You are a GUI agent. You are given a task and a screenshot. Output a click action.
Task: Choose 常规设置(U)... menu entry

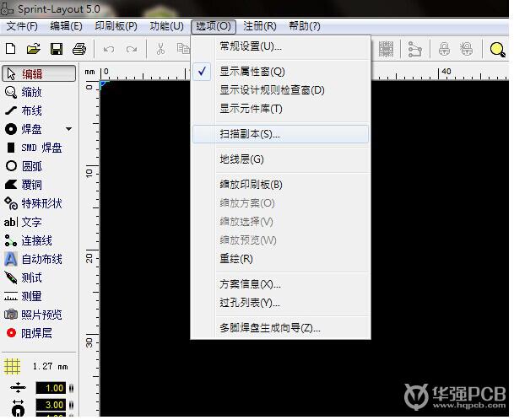coord(251,46)
